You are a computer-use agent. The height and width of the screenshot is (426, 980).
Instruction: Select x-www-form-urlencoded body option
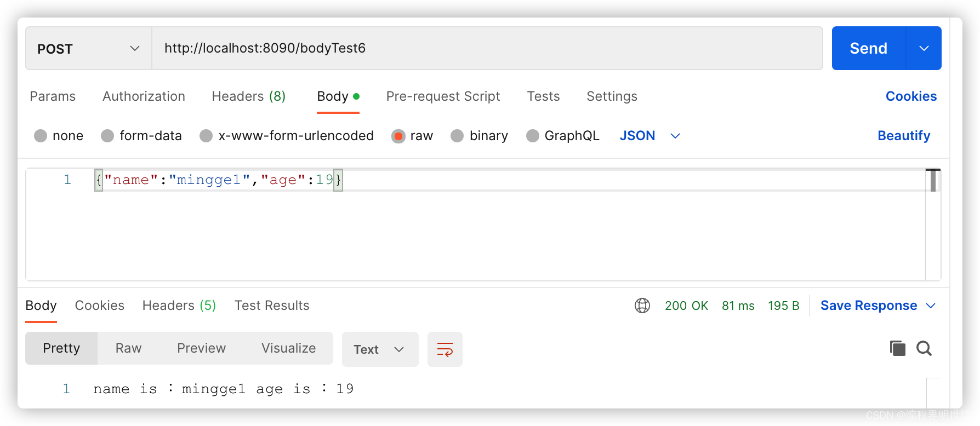coord(206,136)
